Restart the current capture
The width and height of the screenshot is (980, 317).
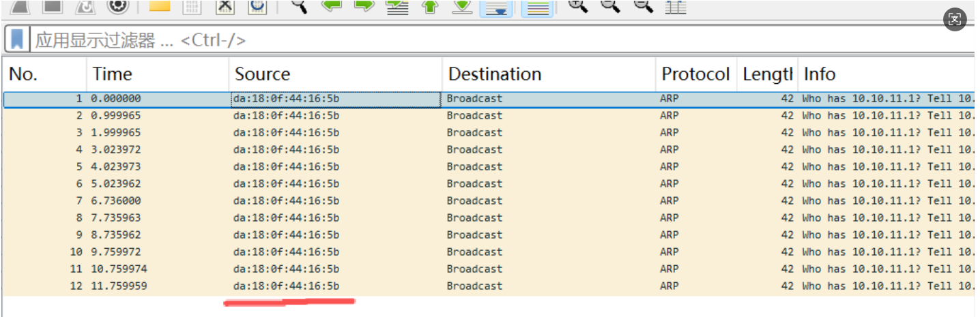[85, 6]
